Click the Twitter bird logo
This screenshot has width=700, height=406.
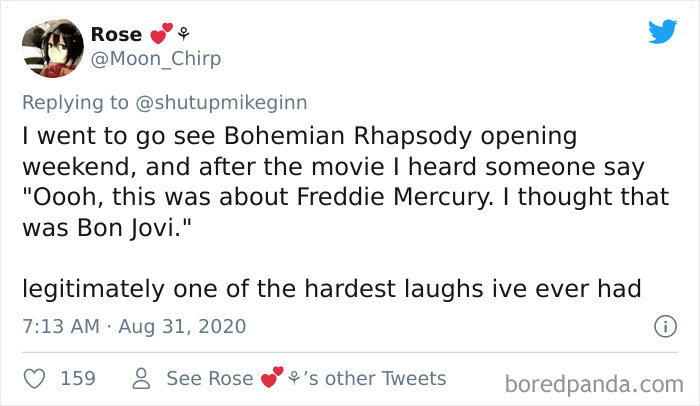(x=661, y=31)
